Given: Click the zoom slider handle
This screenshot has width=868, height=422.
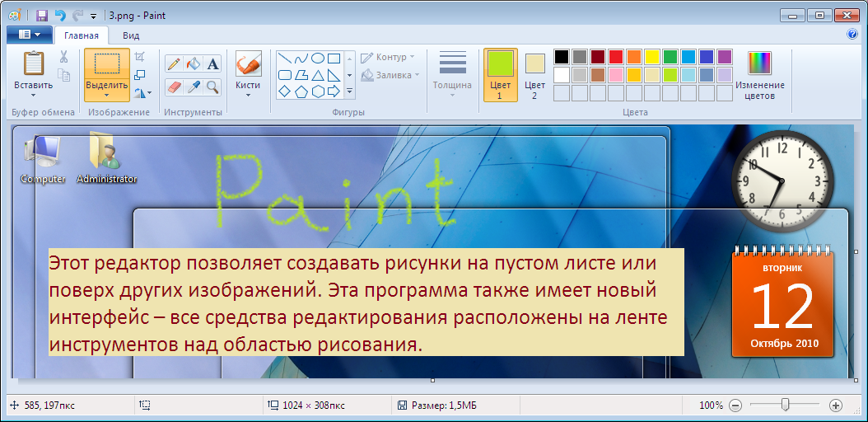Looking at the screenshot, I should [x=785, y=406].
